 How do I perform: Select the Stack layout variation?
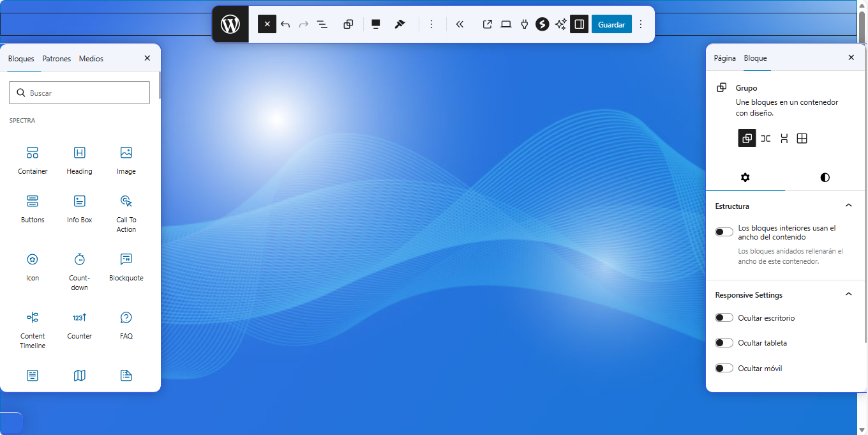coord(784,139)
